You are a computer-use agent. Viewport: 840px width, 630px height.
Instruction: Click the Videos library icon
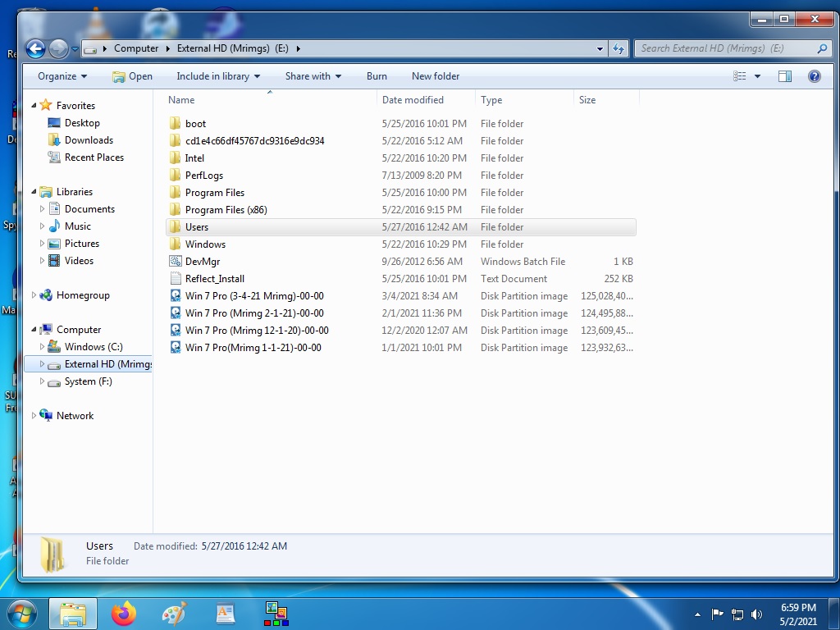coord(54,261)
